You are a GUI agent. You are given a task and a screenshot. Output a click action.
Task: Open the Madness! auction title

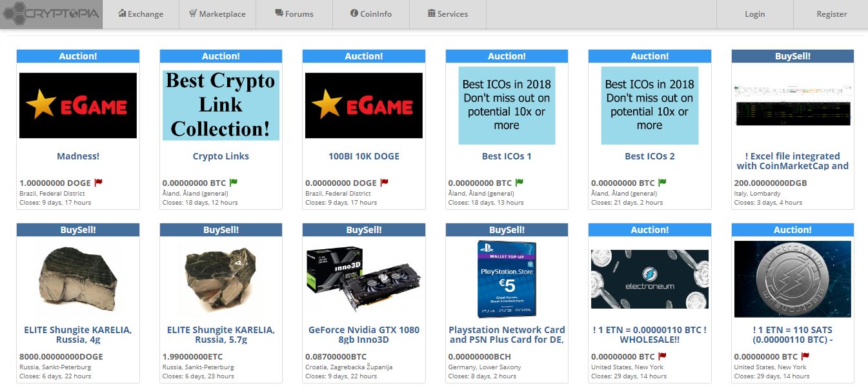78,156
